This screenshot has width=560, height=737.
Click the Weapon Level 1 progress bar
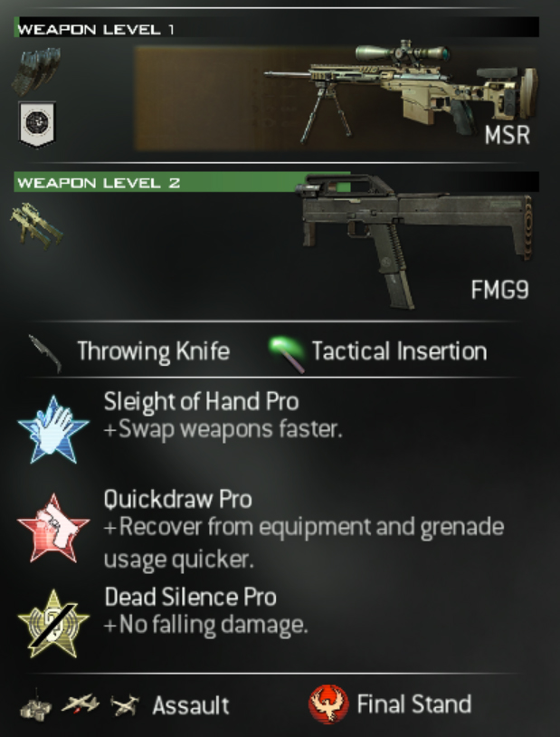click(277, 27)
